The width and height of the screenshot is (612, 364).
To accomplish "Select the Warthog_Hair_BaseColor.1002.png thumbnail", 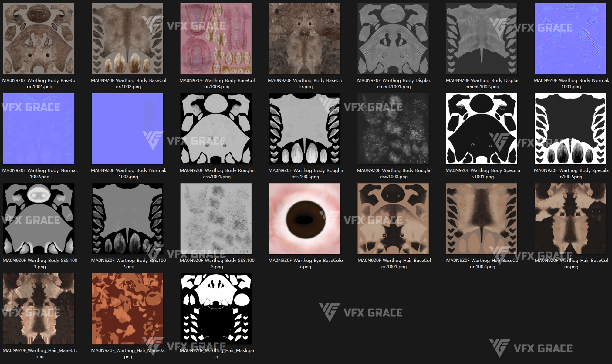I will click(482, 219).
